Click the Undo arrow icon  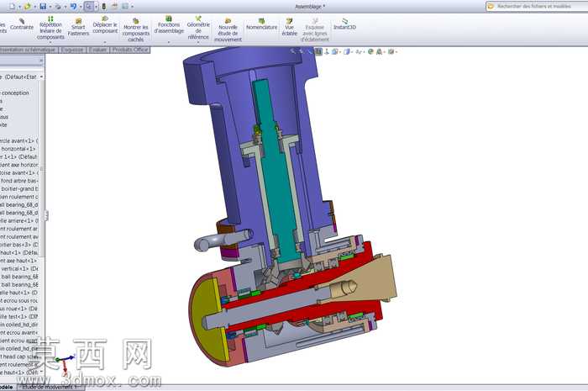74,7
